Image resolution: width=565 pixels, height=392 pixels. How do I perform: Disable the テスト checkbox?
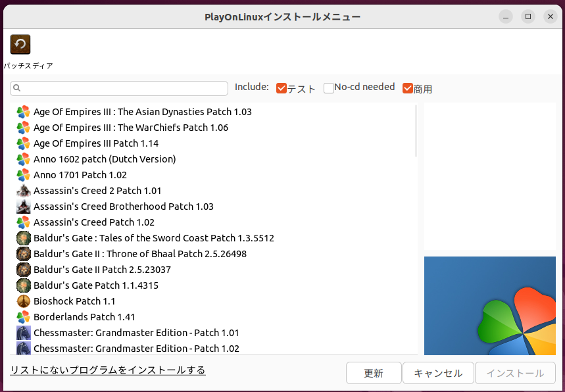click(282, 88)
